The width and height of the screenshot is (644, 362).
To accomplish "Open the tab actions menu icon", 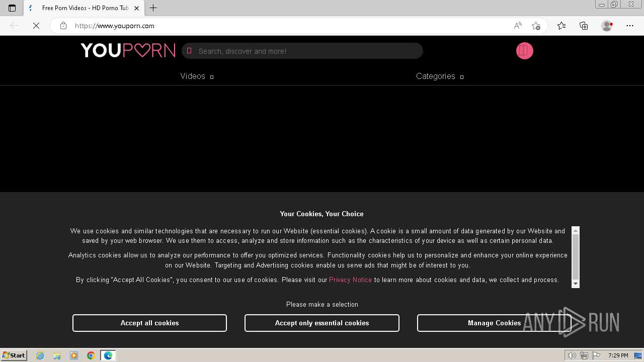I will click(12, 8).
